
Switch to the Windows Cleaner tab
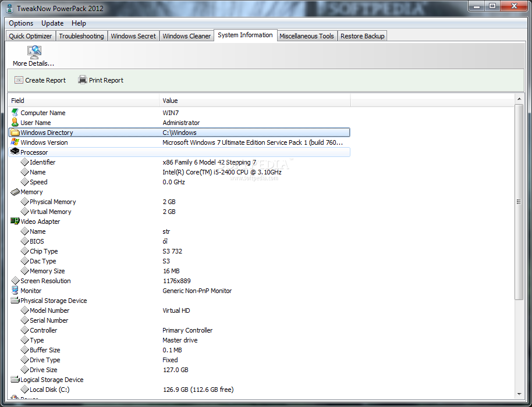[x=187, y=36]
